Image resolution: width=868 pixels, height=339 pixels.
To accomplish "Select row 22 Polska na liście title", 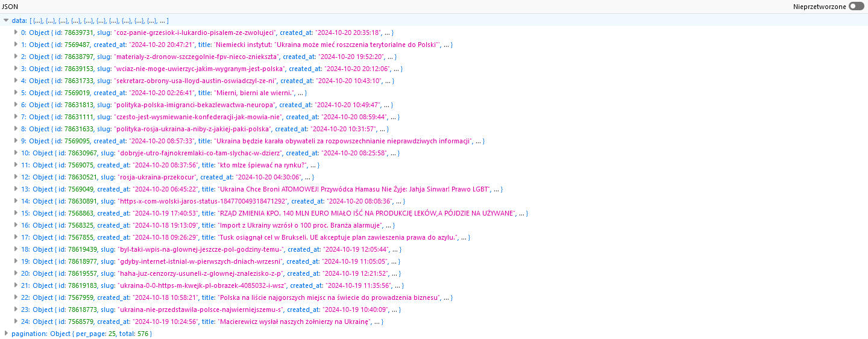I will coord(329,297).
